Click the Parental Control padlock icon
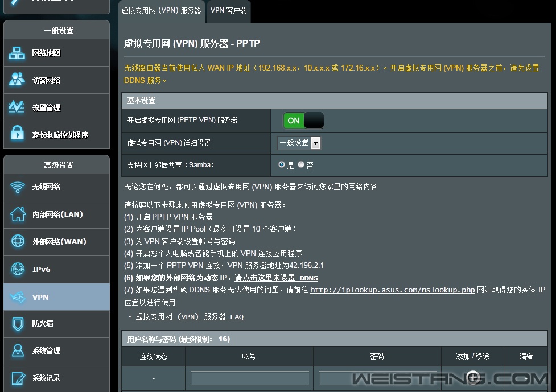 click(17, 133)
